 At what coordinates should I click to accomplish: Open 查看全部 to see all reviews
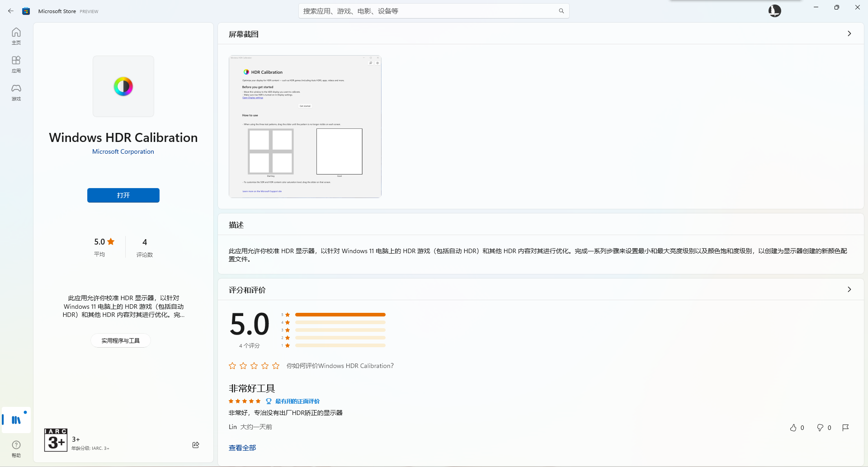[x=242, y=447]
